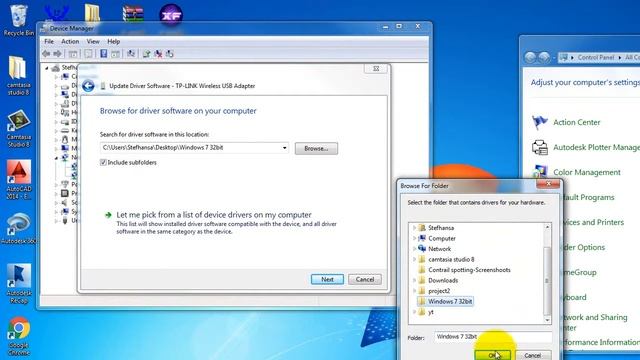Select the purple XF desktop icon

pyautogui.click(x=171, y=16)
